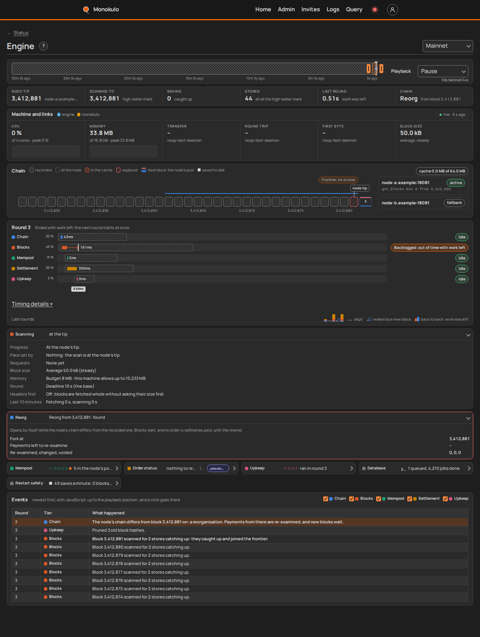Open Invites in top navigation
Image resolution: width=480 pixels, height=637 pixels.
310,9
